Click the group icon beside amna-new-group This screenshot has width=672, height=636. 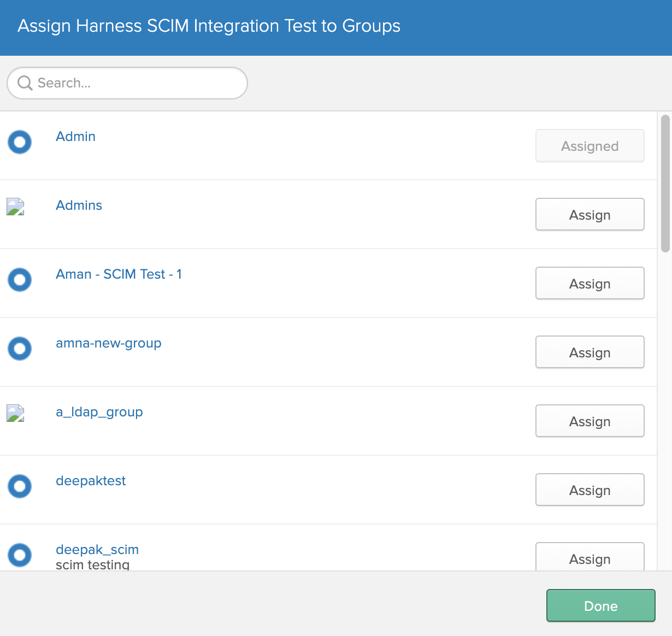[20, 349]
